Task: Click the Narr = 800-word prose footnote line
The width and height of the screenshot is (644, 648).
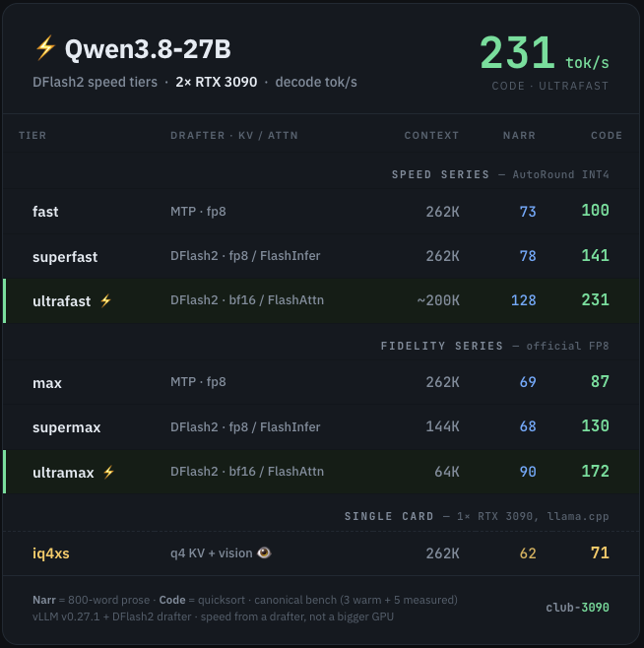Action: pyautogui.click(x=245, y=600)
